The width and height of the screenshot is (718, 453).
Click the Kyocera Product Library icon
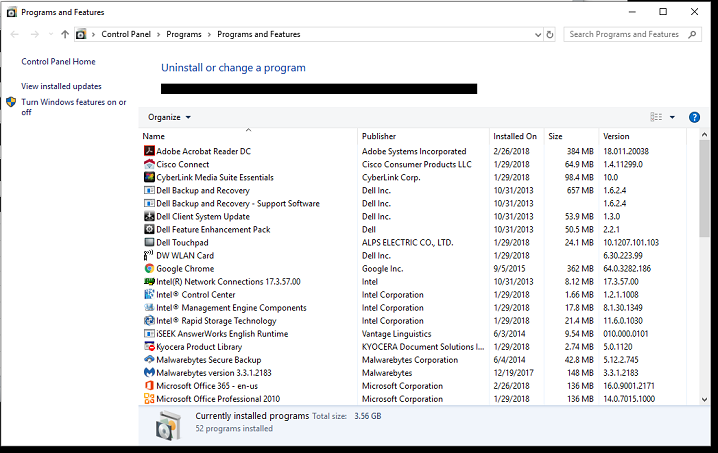(149, 346)
